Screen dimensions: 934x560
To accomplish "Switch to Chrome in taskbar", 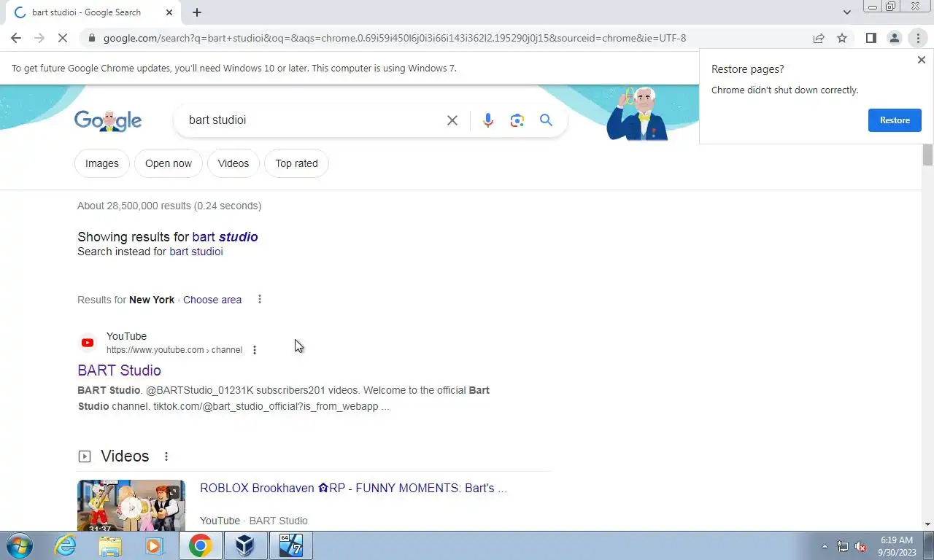I will pyautogui.click(x=200, y=545).
